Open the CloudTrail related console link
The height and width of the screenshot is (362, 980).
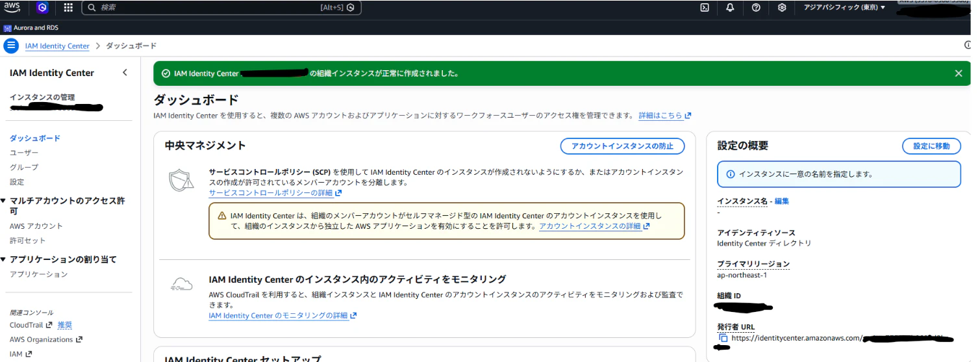point(31,325)
